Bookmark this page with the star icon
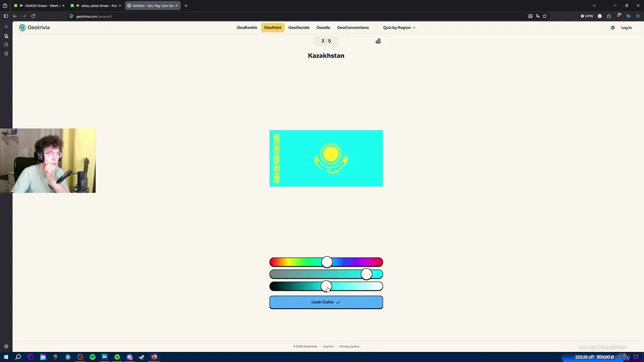 click(x=544, y=16)
